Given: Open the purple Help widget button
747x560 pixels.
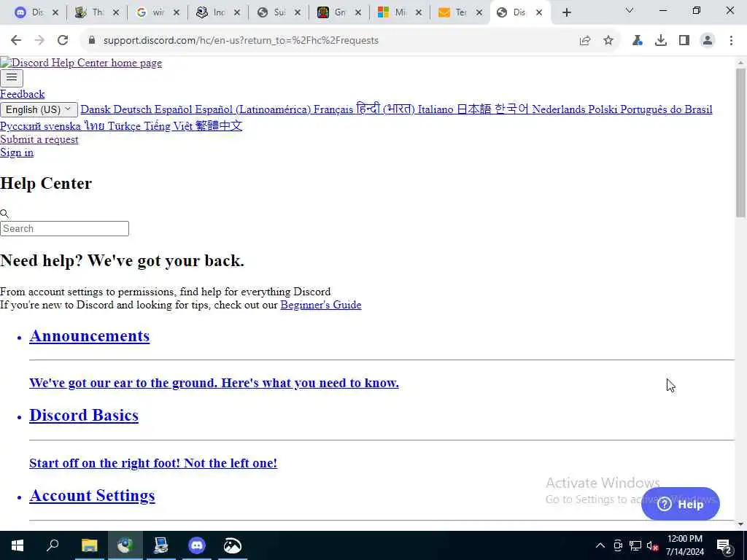Looking at the screenshot, I should 681,504.
